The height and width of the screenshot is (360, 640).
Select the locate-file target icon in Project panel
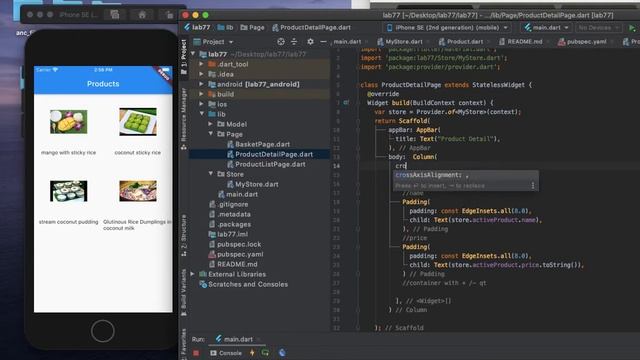[281, 42]
